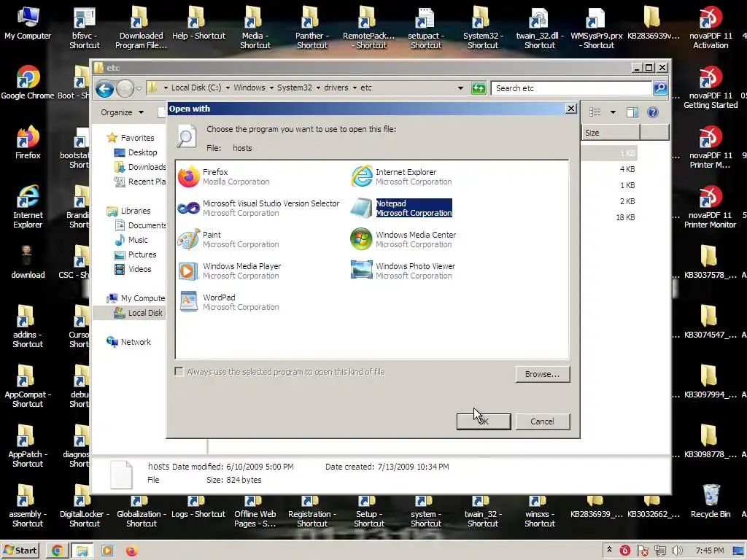Viewport: 747px width, 560px height.
Task: Click the Browse... button
Action: tap(542, 374)
